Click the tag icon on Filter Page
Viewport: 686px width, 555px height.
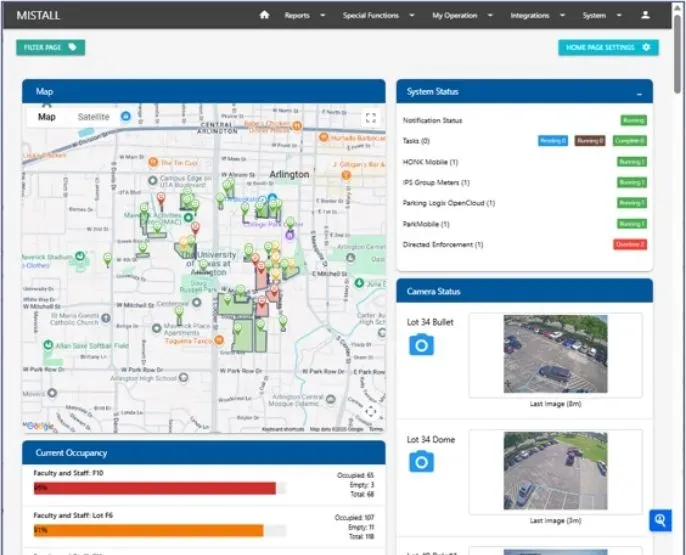pyautogui.click(x=73, y=47)
